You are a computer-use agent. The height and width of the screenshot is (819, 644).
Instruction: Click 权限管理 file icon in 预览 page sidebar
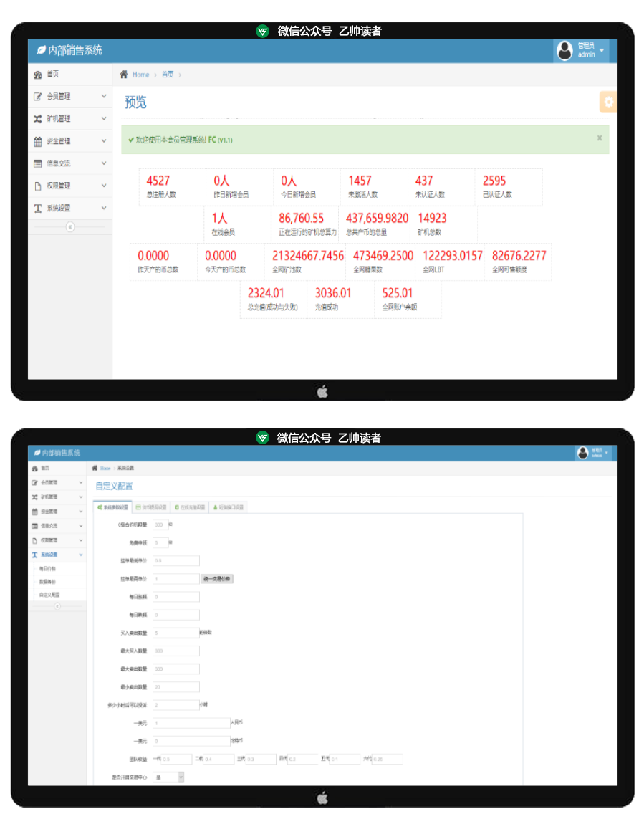tap(38, 186)
